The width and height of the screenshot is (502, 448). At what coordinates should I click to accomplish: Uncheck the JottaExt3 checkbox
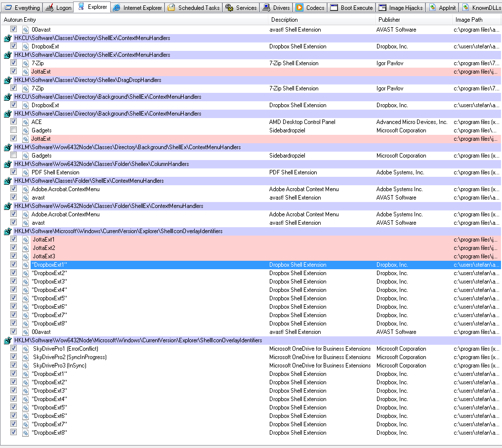point(13,256)
